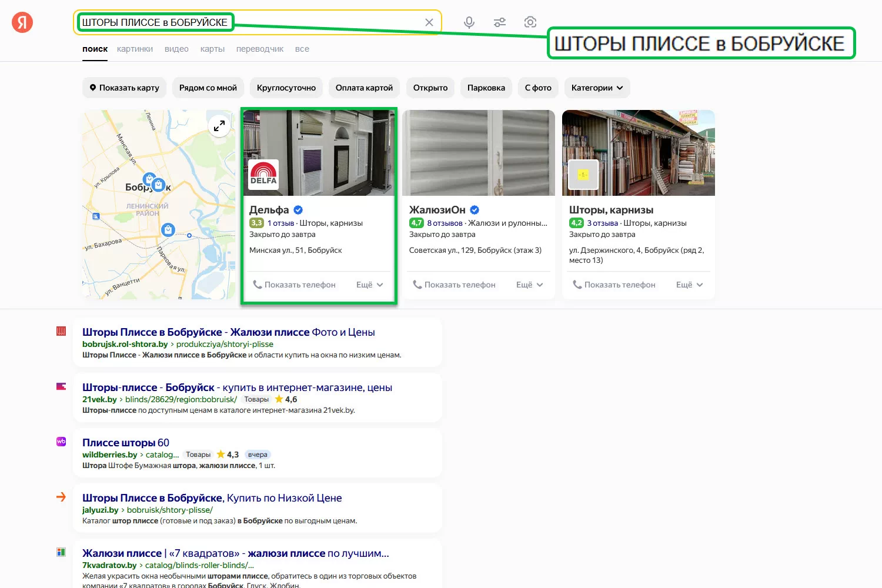Viewport: 882px width, 588px height.
Task: Expand the map with arrows icon
Action: pos(219,126)
